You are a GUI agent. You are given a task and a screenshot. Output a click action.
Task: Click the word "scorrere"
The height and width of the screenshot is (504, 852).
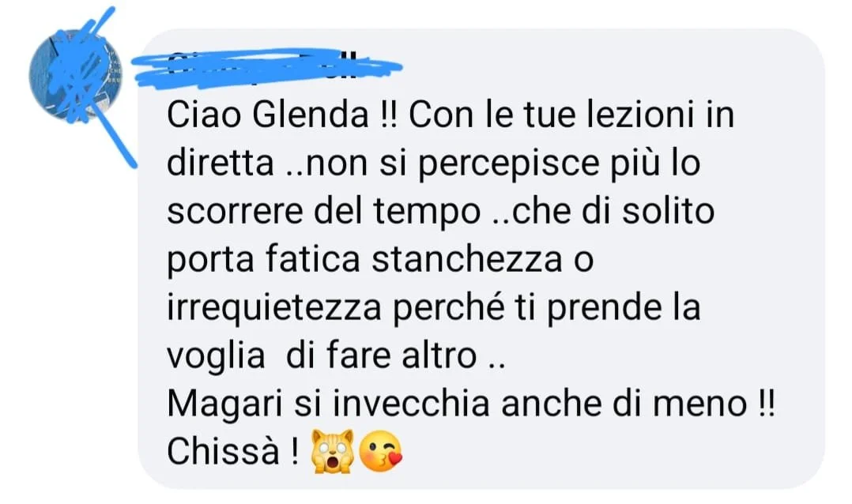coord(235,212)
